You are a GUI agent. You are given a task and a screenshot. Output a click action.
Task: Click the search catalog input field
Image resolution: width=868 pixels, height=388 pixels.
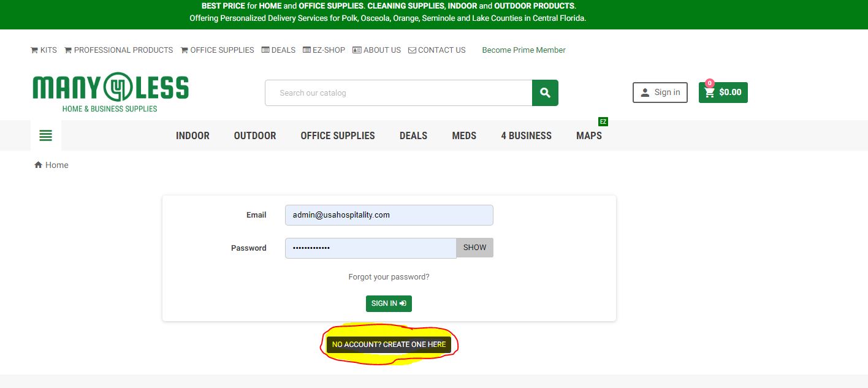[398, 93]
